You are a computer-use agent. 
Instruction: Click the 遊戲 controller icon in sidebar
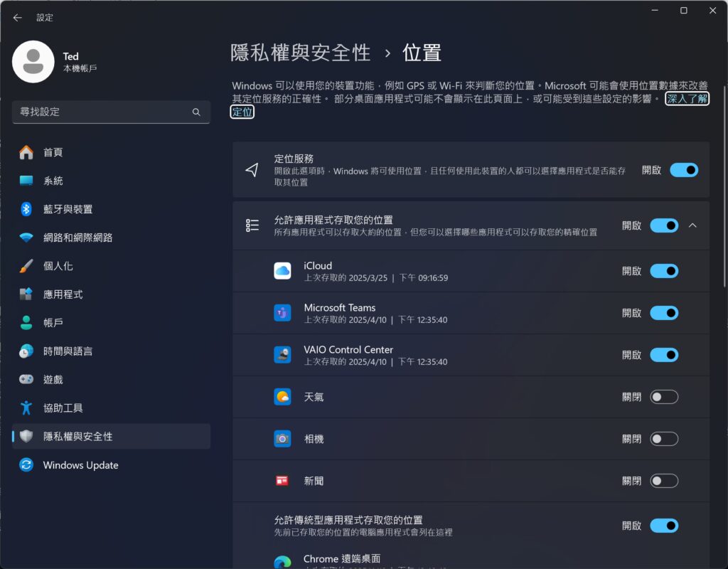coord(26,379)
